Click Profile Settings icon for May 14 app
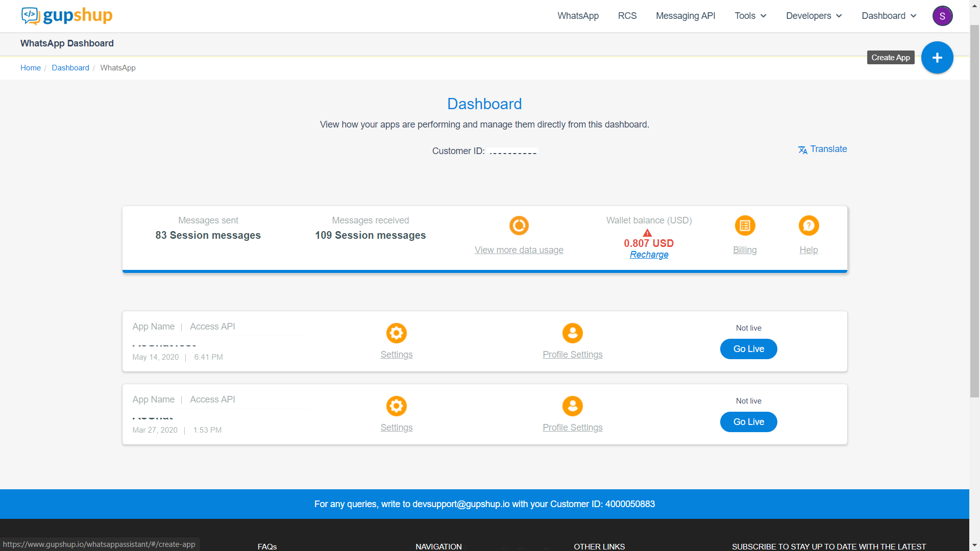Viewport: 980px width, 551px height. (x=573, y=333)
